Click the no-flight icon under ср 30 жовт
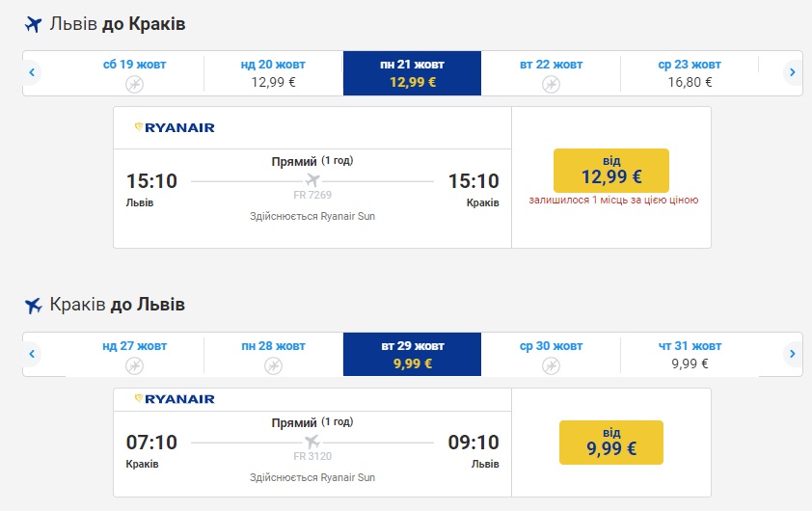Image resolution: width=812 pixels, height=511 pixels. click(551, 365)
